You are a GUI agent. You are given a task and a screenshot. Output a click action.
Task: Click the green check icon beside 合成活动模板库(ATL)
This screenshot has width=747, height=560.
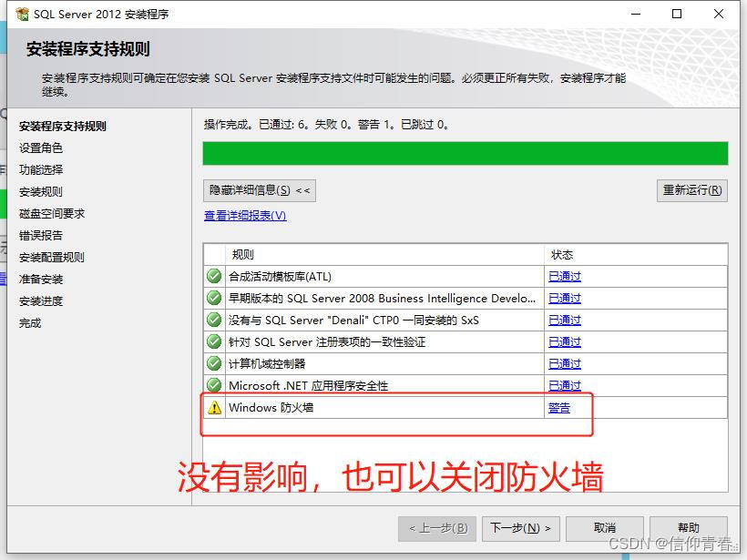[214, 276]
